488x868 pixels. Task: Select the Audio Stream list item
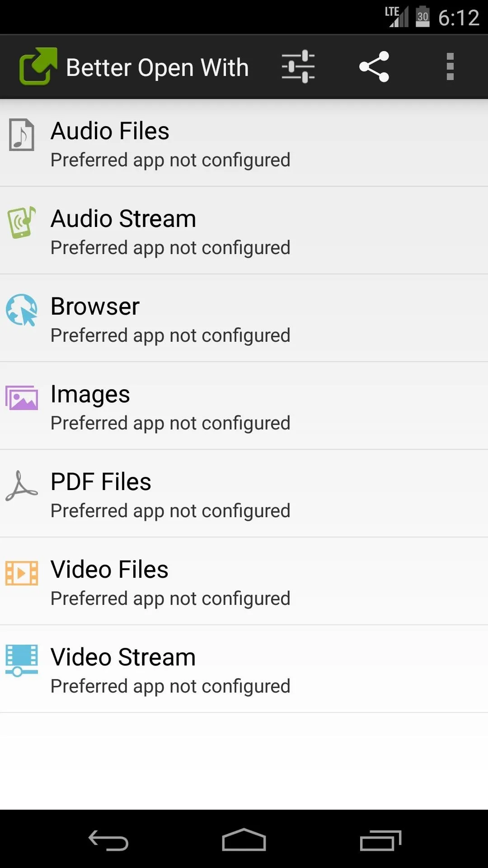[244, 231]
